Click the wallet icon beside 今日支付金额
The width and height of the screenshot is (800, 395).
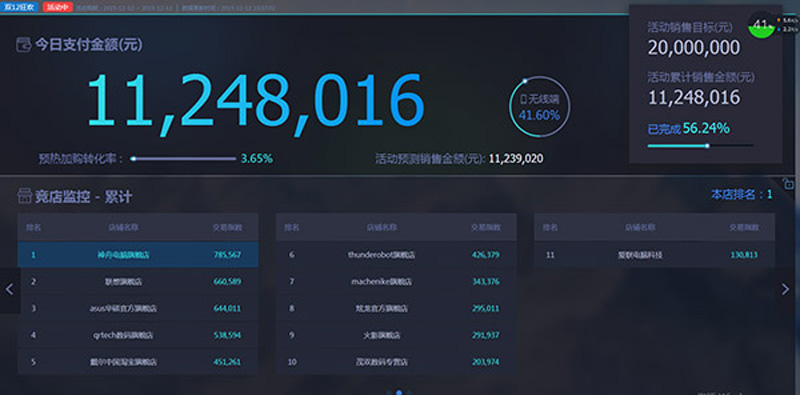point(23,44)
